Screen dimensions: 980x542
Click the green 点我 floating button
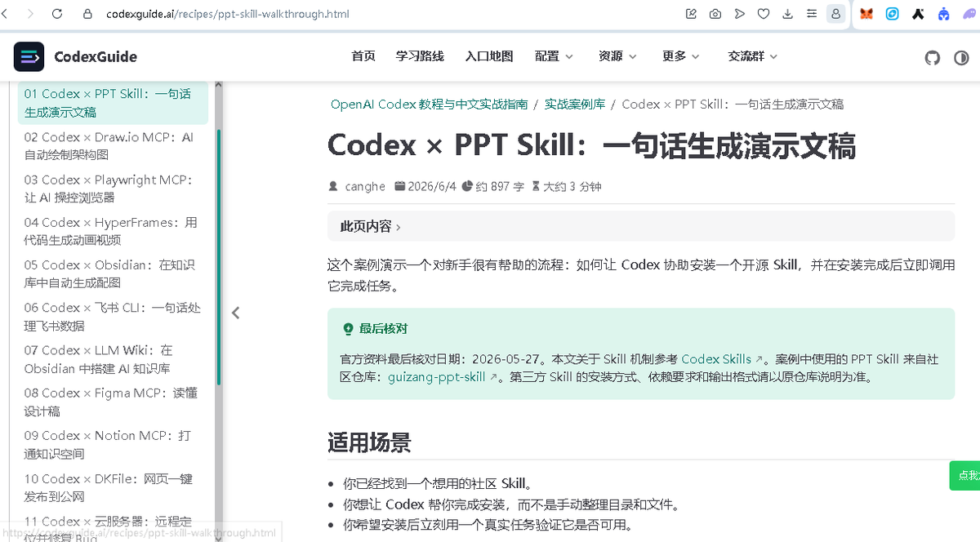point(964,475)
